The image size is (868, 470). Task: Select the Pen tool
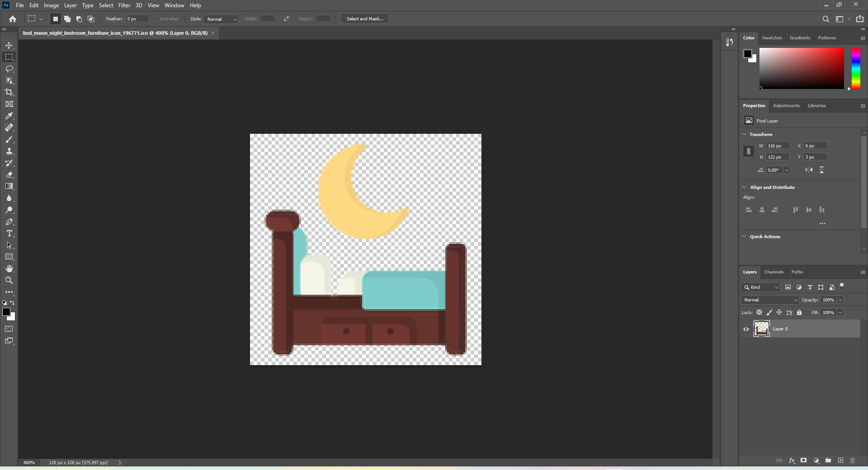9,221
